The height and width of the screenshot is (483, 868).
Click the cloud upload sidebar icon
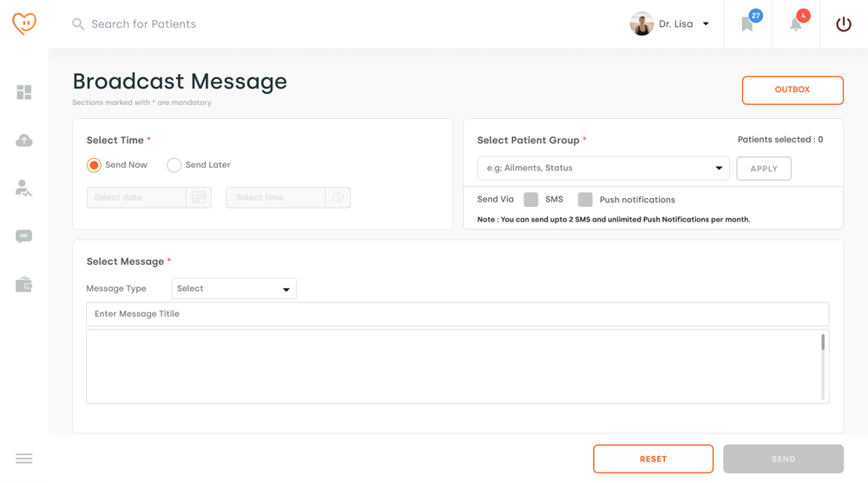24,141
